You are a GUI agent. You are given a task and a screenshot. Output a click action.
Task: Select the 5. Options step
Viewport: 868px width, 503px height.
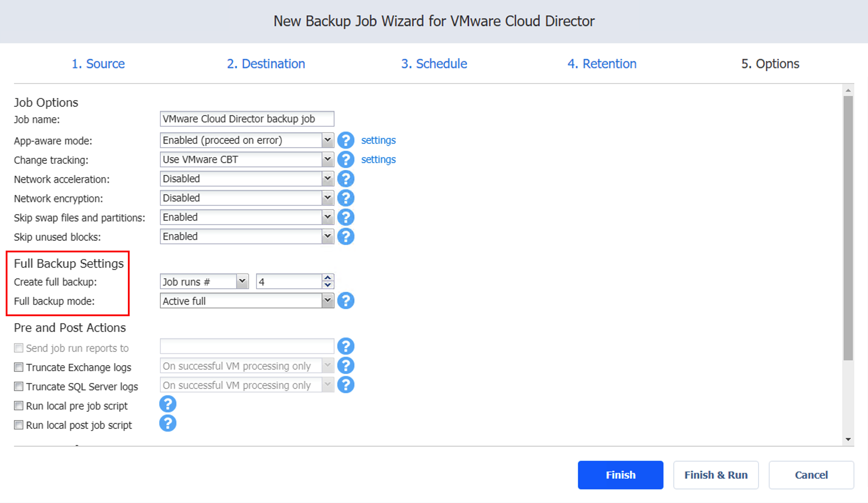tap(770, 64)
